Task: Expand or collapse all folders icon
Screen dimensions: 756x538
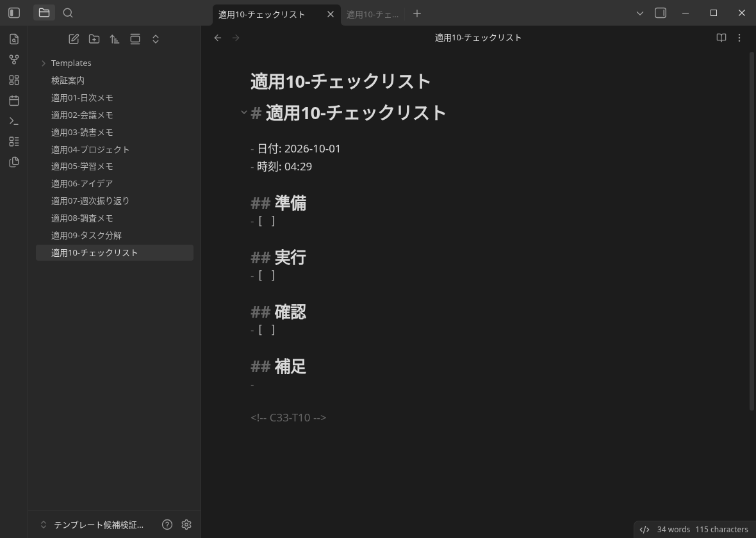Action: (155, 39)
